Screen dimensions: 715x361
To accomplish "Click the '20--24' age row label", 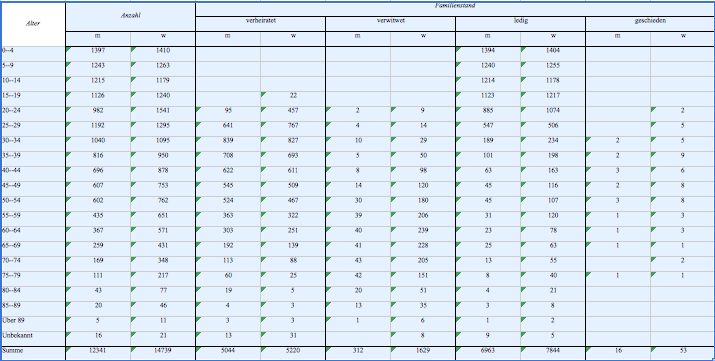I will 33,114.
